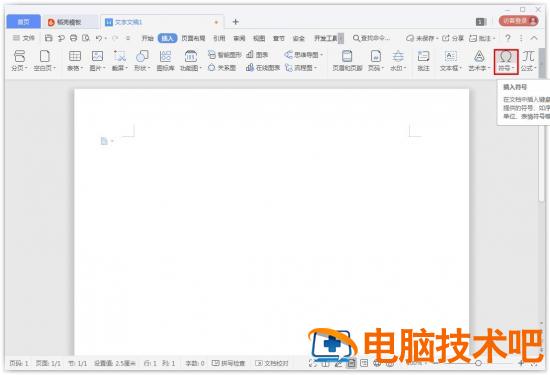
Task: Click the 符号 omega symbol icon
Action: pyautogui.click(x=505, y=56)
